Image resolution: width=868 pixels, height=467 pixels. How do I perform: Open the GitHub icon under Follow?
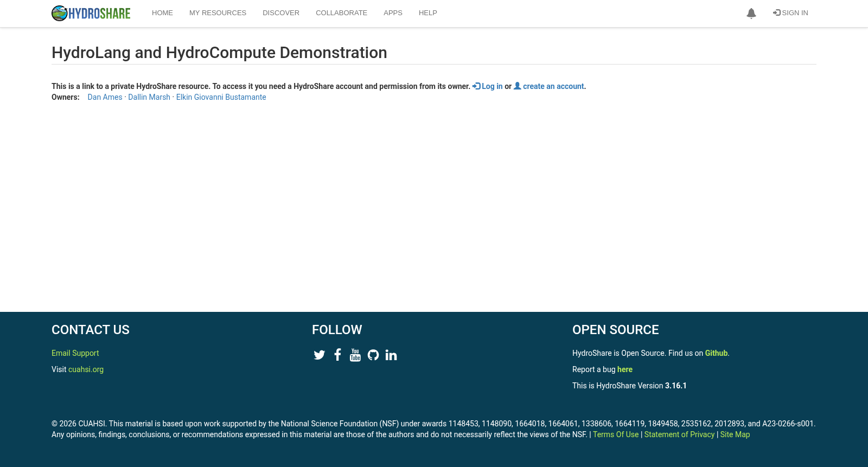point(373,355)
